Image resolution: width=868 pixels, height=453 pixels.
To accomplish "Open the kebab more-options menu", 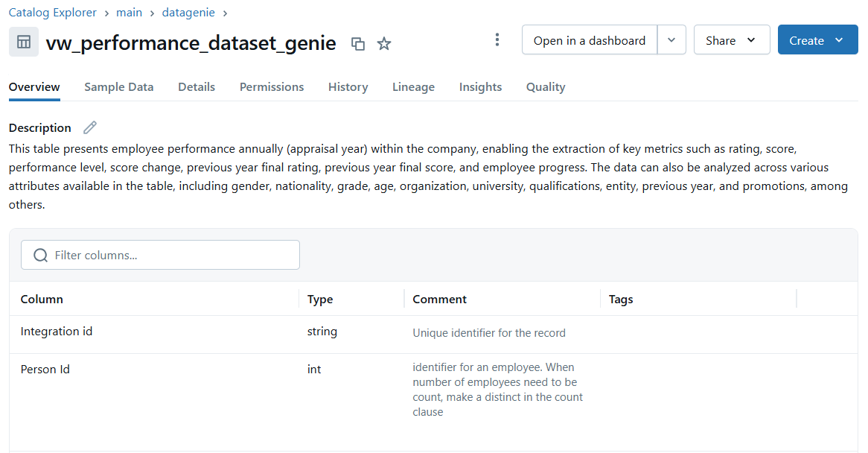I will (x=497, y=40).
